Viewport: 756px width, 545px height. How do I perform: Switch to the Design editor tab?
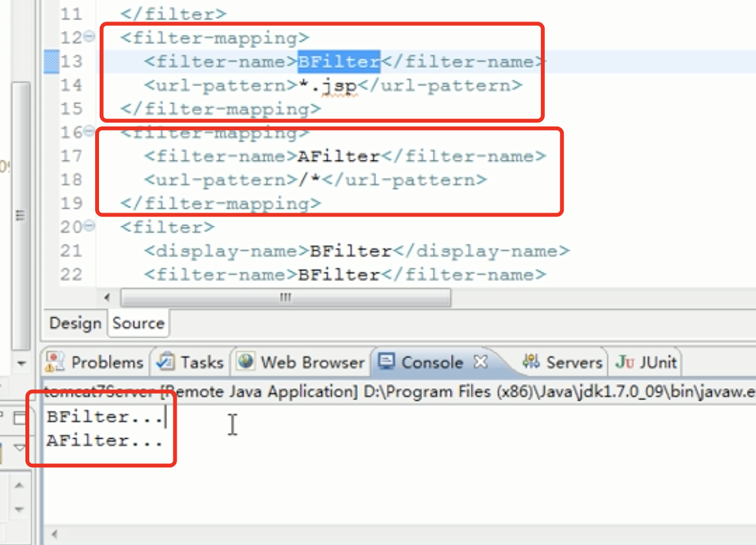(x=75, y=323)
